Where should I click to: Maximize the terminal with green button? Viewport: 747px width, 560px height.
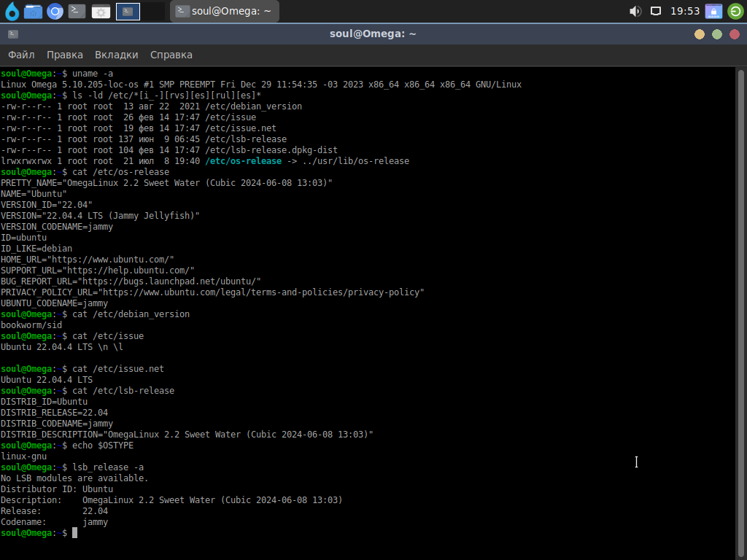(x=717, y=34)
